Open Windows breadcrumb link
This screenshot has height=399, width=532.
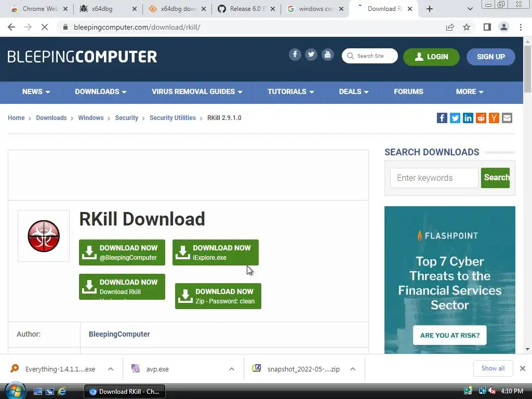90,118
